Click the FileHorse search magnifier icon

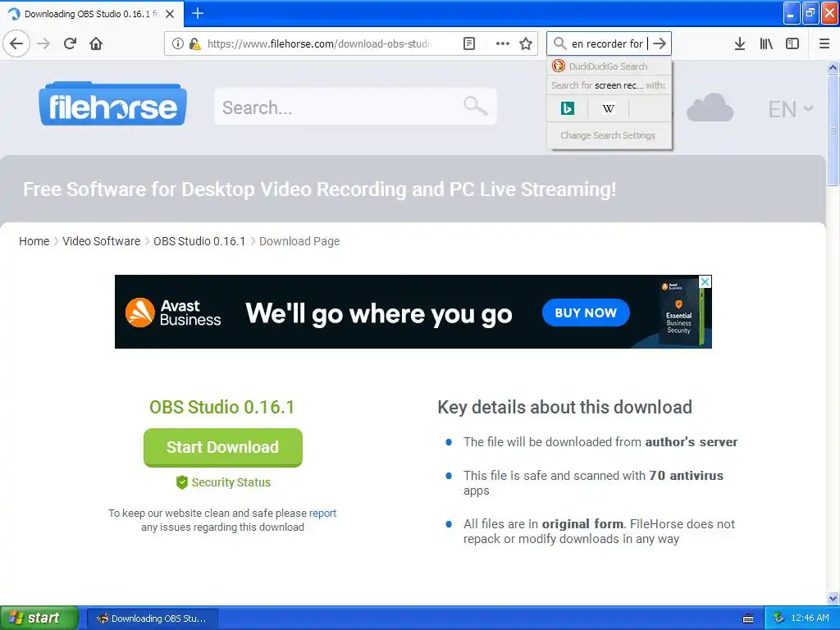click(475, 106)
